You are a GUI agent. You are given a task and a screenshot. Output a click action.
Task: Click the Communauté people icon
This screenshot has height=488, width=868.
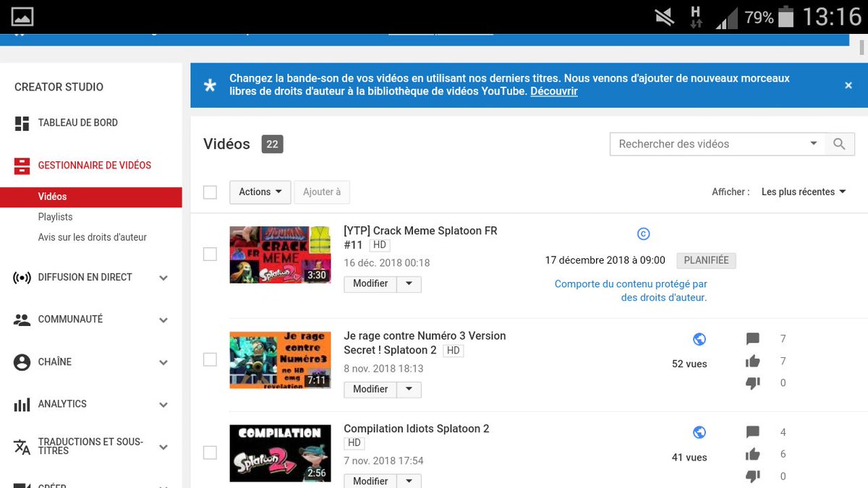click(x=22, y=320)
